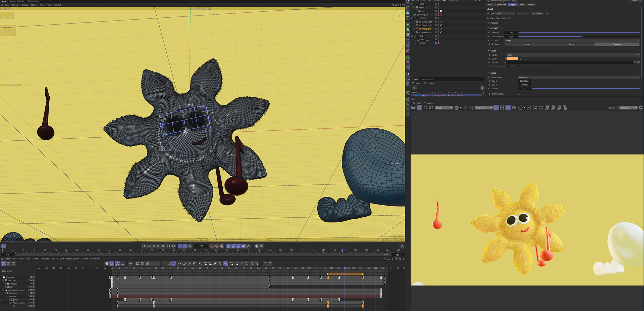
Task: Click the Add Graph button
Action: (537, 13)
